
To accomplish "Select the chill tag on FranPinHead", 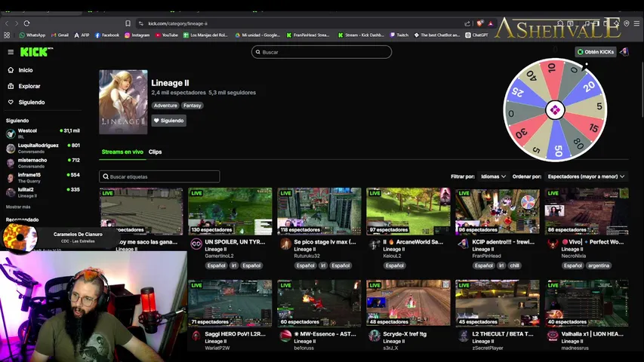I will pyautogui.click(x=515, y=265).
